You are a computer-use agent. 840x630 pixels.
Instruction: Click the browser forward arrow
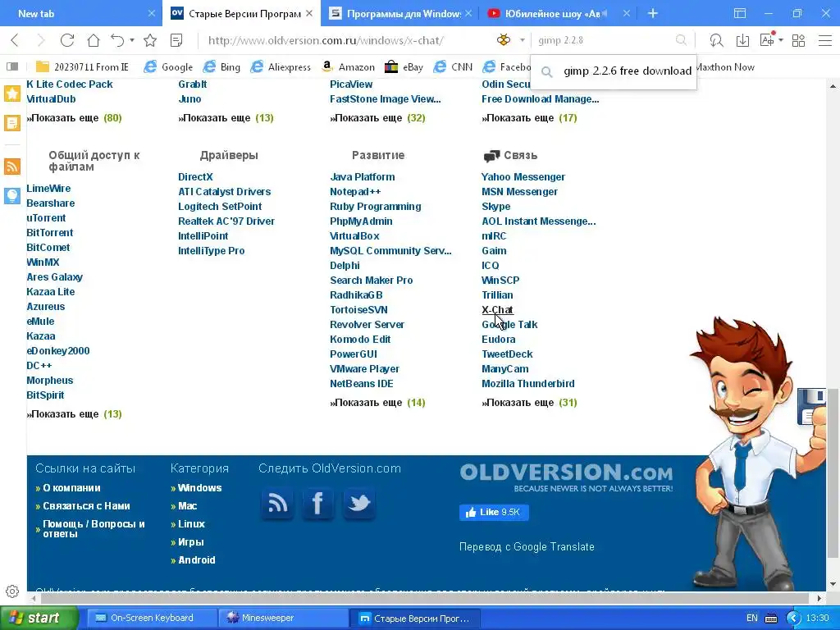tap(41, 40)
